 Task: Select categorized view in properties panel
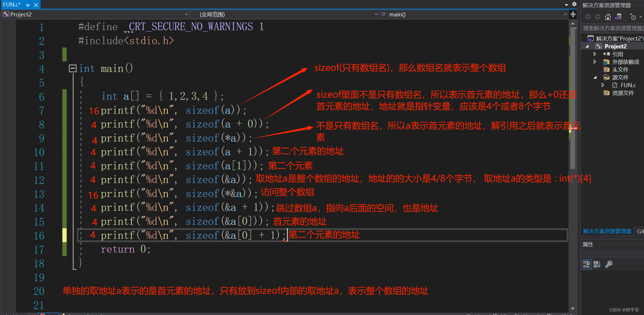pyautogui.click(x=586, y=264)
